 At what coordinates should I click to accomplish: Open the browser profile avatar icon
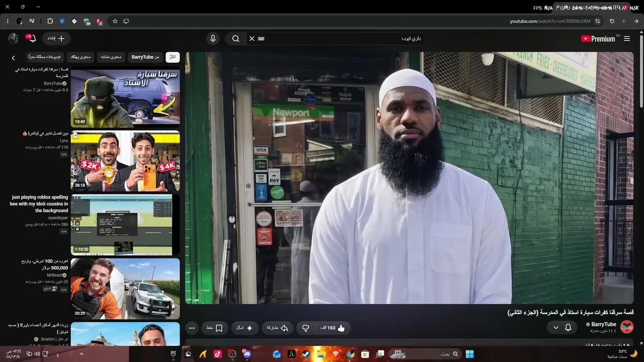point(20,21)
